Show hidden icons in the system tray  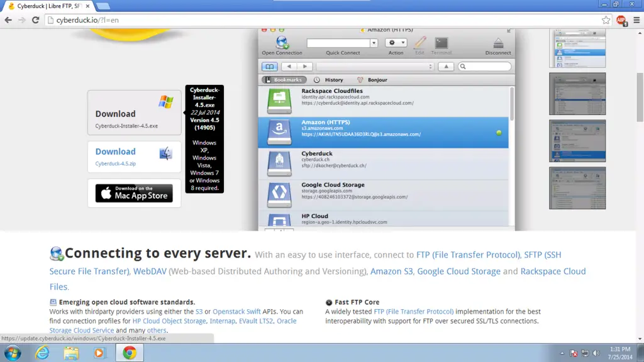click(562, 353)
